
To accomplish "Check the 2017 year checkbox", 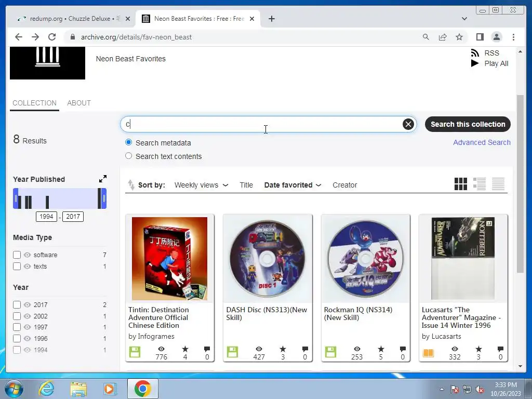I will tap(17, 304).
